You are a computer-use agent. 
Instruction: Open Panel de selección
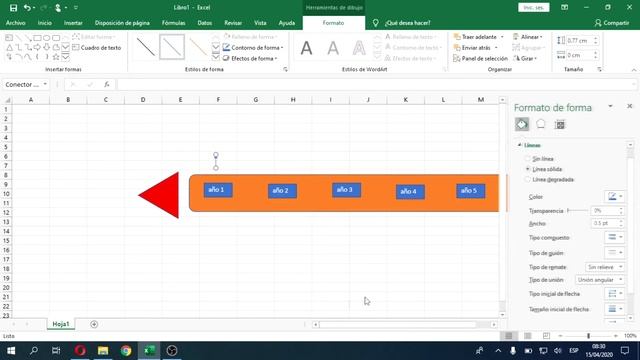pos(480,58)
